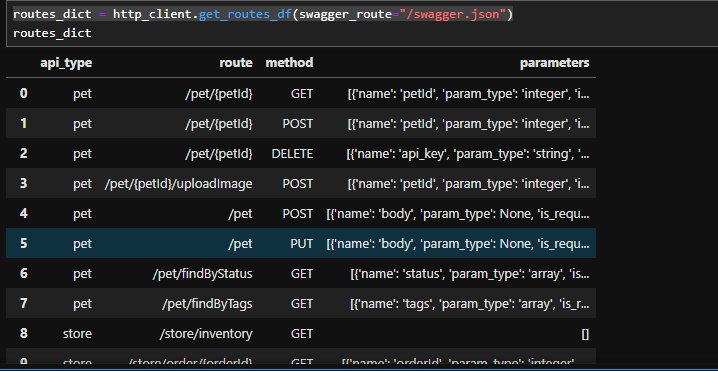Click the /pet/findByStatus route cell

tap(202, 274)
